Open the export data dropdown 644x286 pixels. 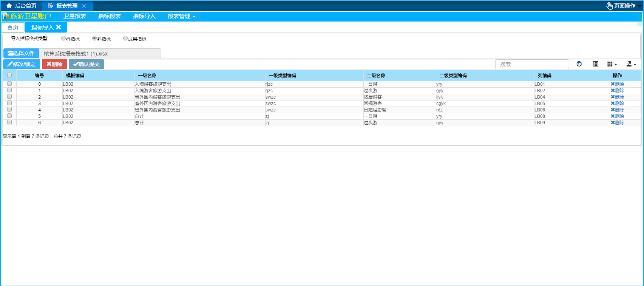click(x=631, y=64)
